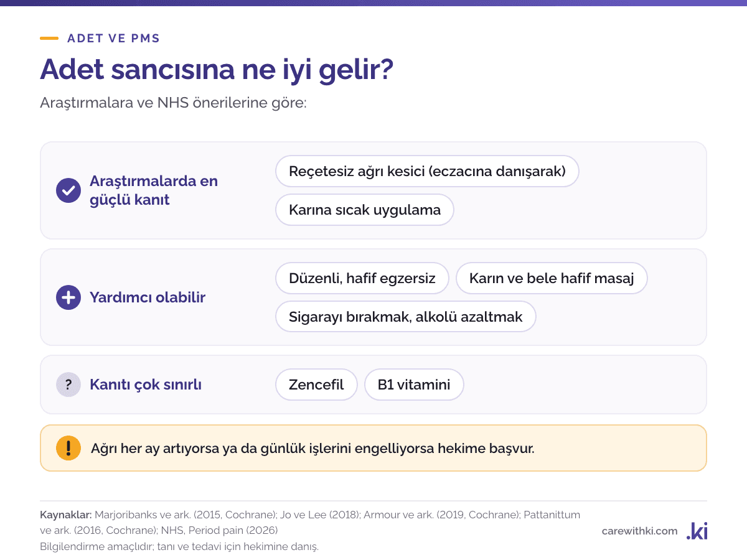Click the gray question mark icon

68,385
